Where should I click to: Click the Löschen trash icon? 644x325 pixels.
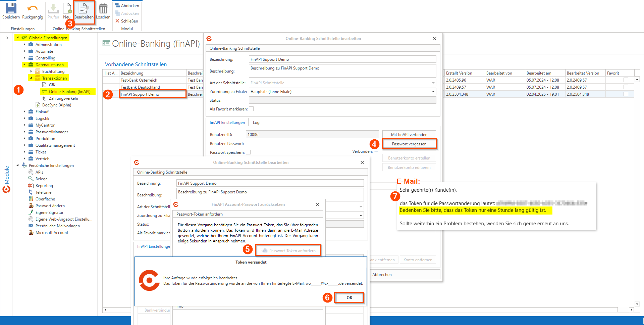pos(103,8)
